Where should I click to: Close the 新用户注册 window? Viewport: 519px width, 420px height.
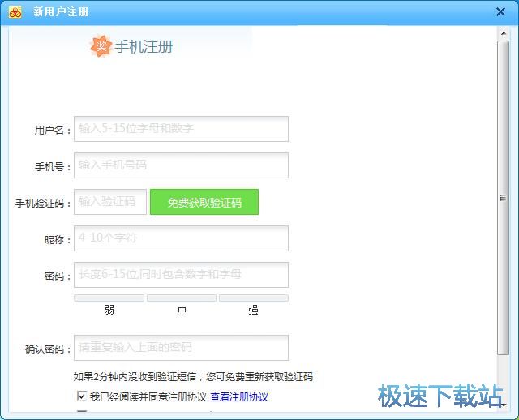pyautogui.click(x=500, y=12)
